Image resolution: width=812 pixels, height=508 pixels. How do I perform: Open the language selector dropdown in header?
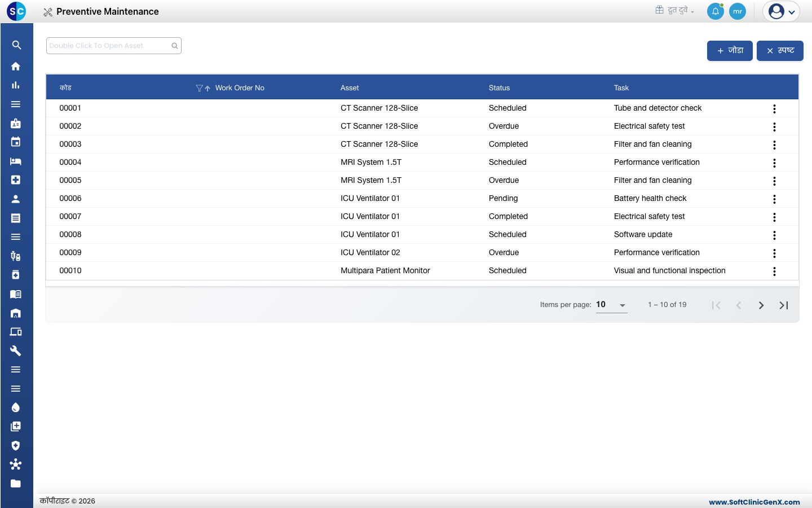(675, 10)
